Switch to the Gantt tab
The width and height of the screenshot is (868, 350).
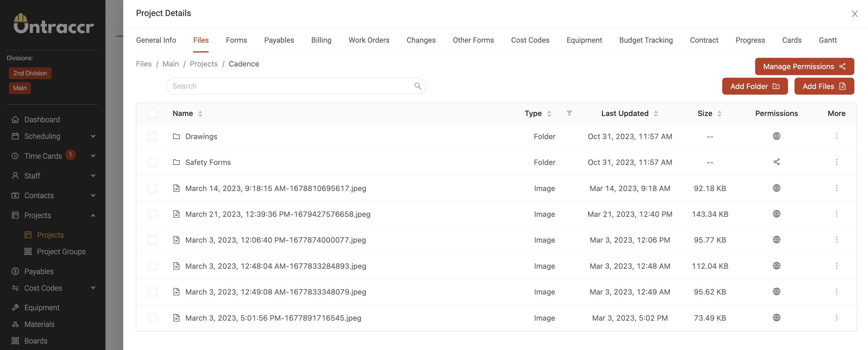(x=828, y=40)
